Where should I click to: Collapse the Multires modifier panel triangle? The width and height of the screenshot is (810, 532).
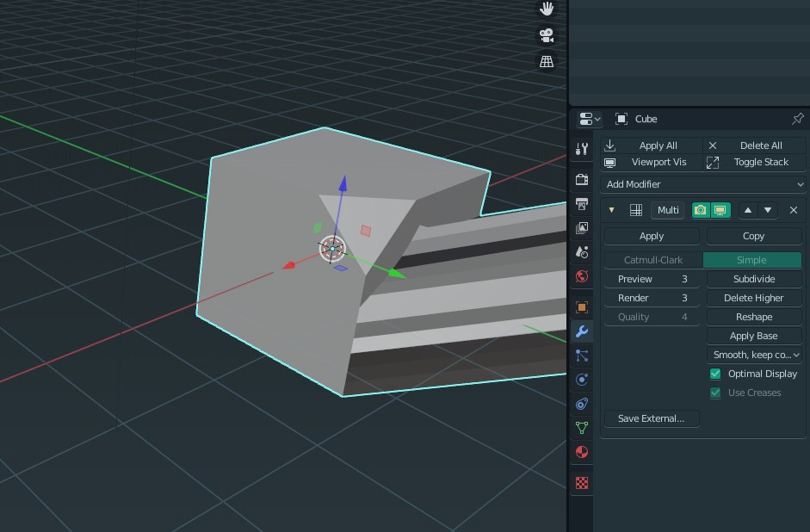612,210
